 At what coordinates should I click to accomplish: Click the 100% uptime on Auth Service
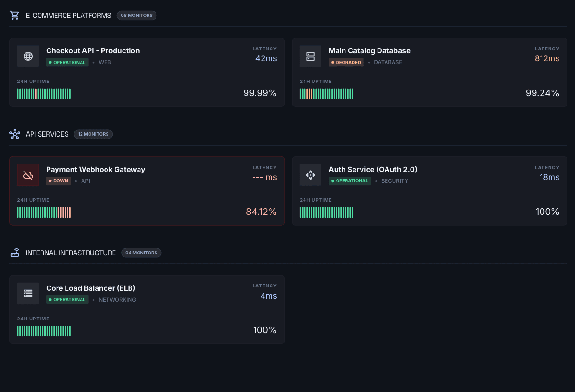click(548, 212)
